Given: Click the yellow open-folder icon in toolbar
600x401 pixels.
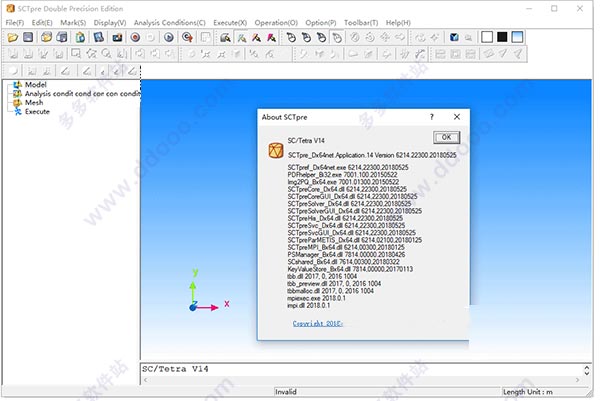Looking at the screenshot, I should [13, 37].
